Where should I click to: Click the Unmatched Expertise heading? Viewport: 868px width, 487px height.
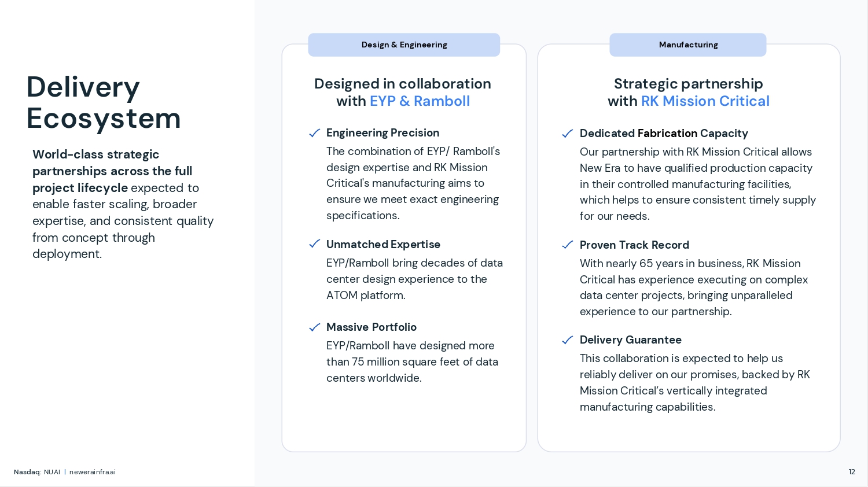tap(383, 244)
